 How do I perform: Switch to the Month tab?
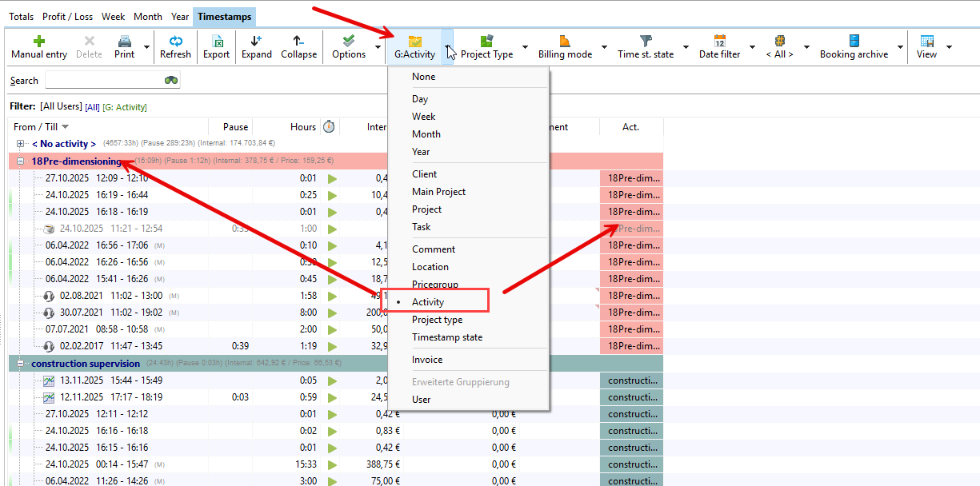[147, 16]
